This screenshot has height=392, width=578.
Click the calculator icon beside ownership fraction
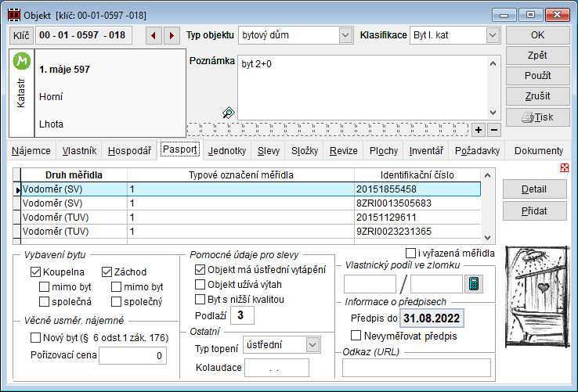pos(474,283)
